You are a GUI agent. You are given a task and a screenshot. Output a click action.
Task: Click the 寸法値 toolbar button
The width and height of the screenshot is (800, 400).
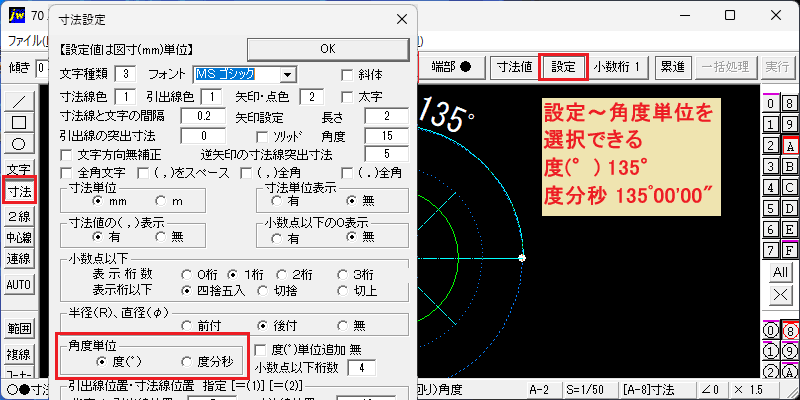(514, 66)
